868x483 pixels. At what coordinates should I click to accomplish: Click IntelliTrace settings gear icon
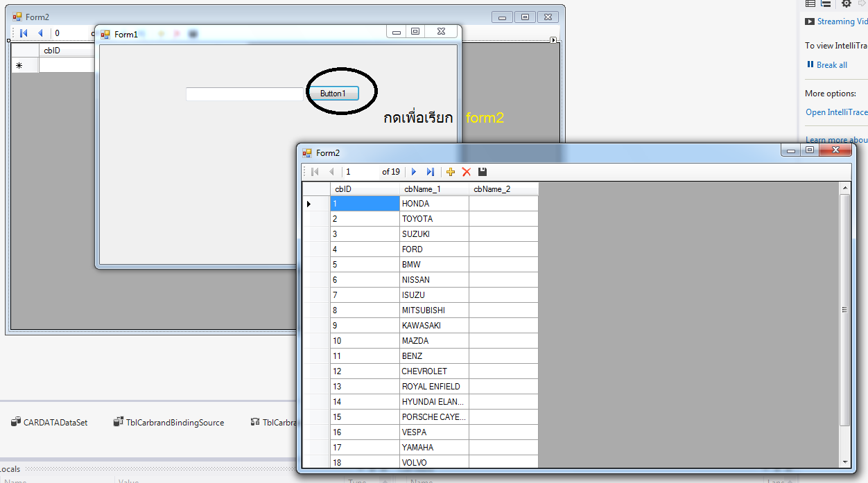(847, 3)
